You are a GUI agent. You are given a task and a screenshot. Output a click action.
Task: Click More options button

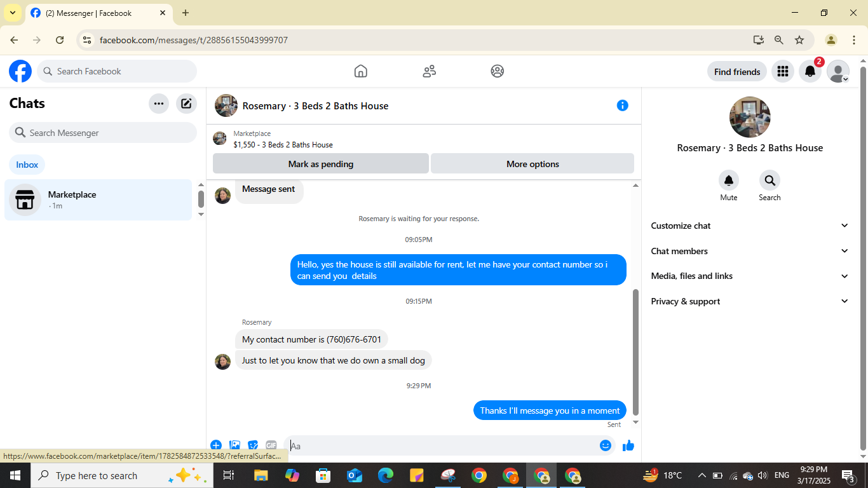[x=532, y=163]
